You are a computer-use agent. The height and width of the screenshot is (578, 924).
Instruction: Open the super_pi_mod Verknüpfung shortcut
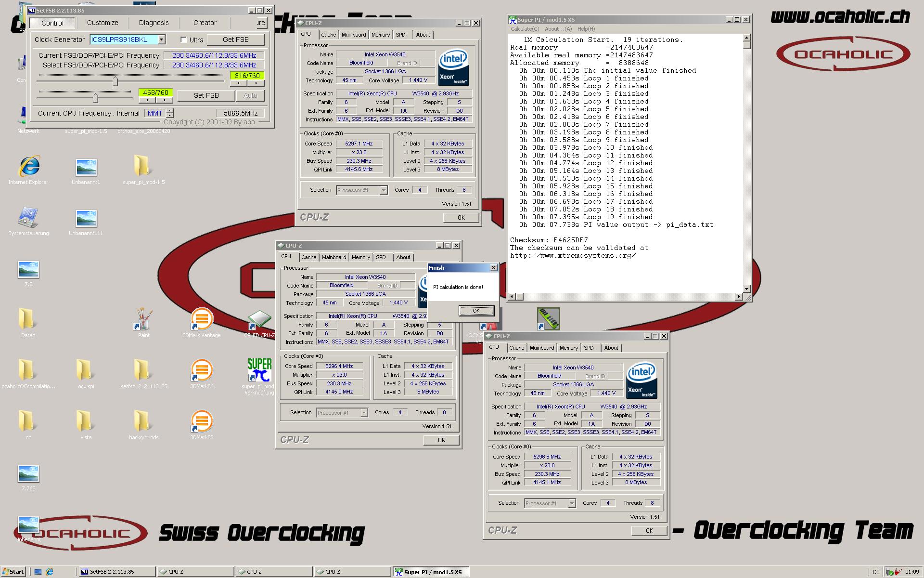pyautogui.click(x=259, y=370)
